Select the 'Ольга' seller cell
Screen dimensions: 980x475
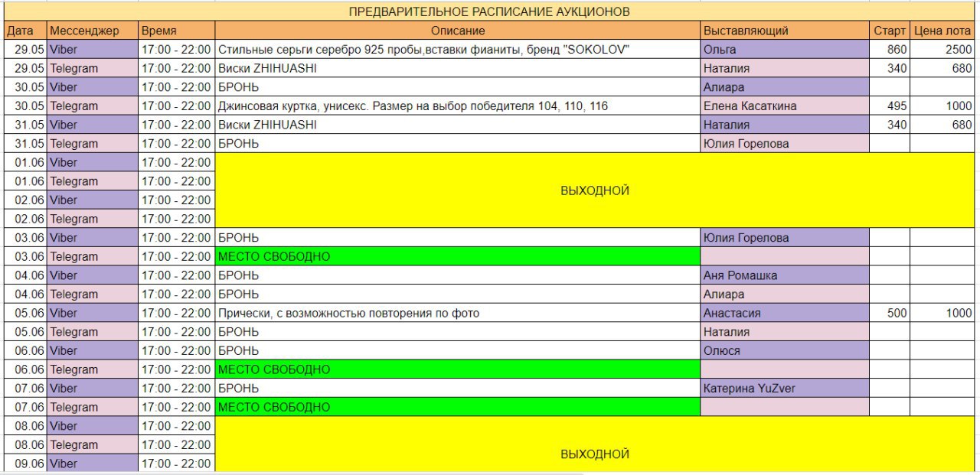[785, 50]
